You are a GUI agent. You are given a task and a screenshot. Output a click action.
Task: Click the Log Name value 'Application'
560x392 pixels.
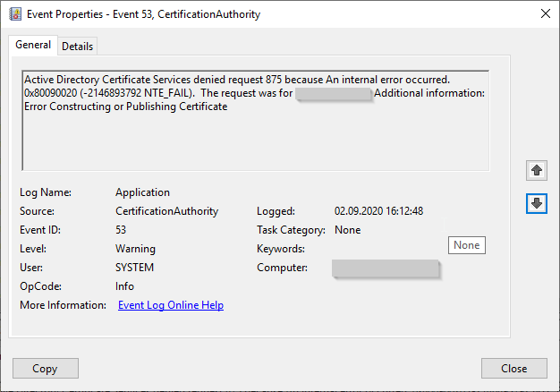point(142,192)
